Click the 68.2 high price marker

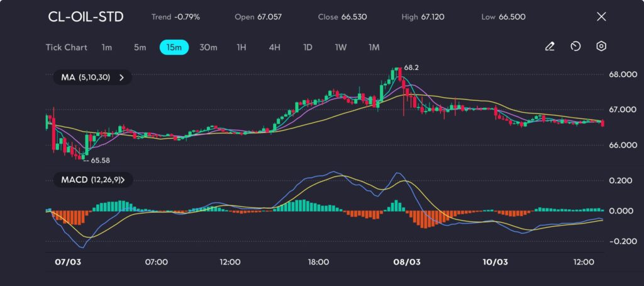(411, 67)
